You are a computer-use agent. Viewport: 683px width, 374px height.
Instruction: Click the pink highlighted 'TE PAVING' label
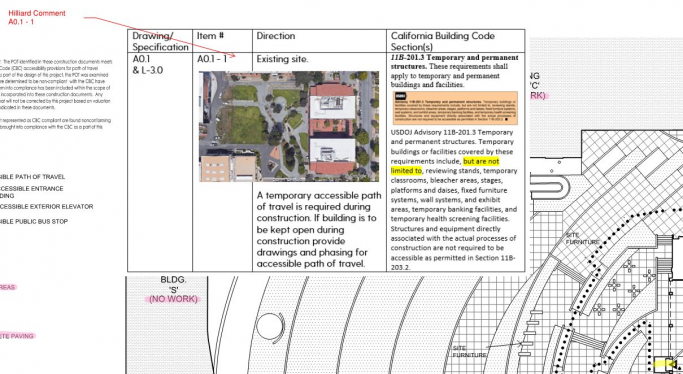click(x=17, y=336)
